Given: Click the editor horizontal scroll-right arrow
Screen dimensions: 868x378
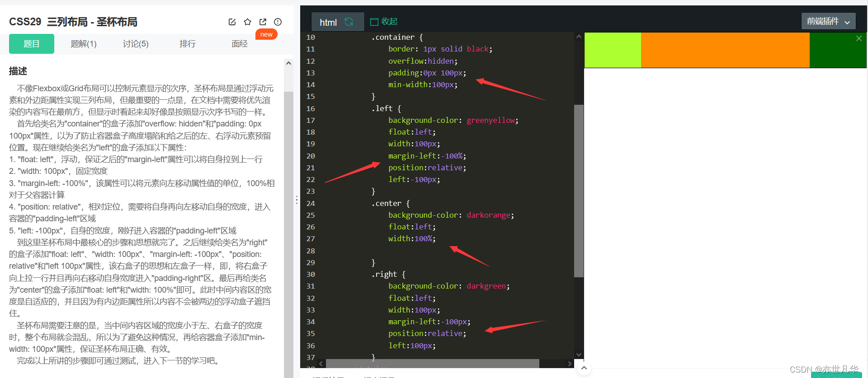Looking at the screenshot, I should tap(570, 364).
